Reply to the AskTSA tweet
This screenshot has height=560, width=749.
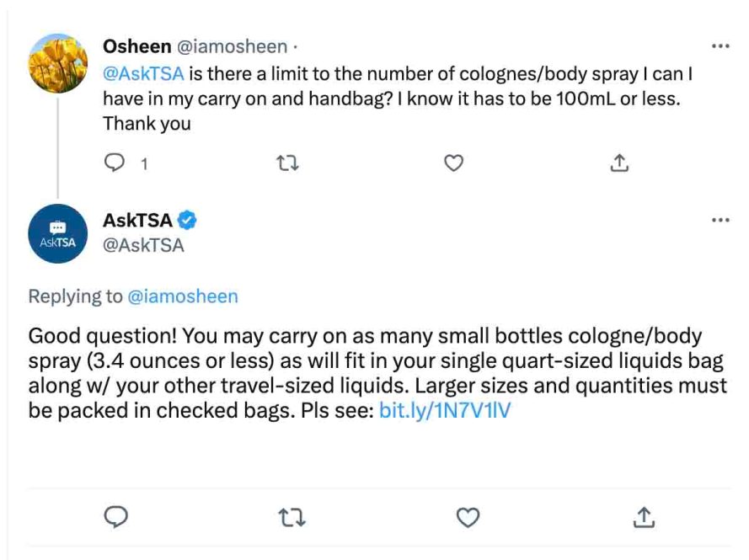click(x=115, y=517)
